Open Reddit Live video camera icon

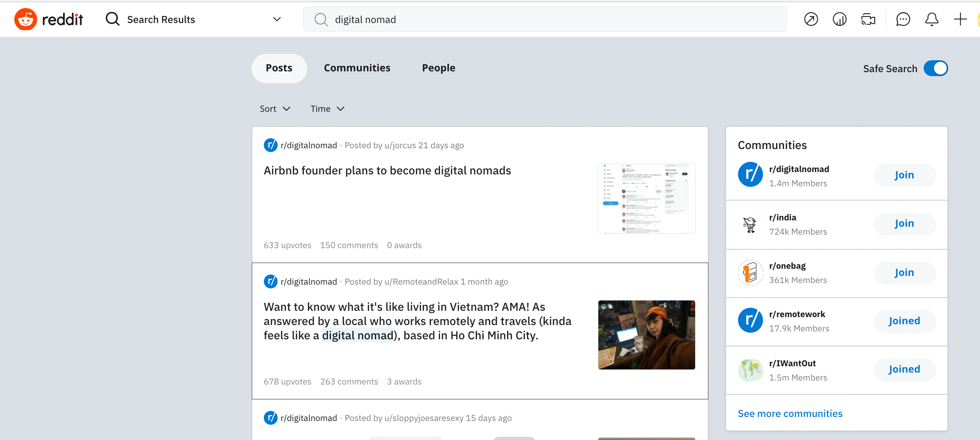pos(869,19)
